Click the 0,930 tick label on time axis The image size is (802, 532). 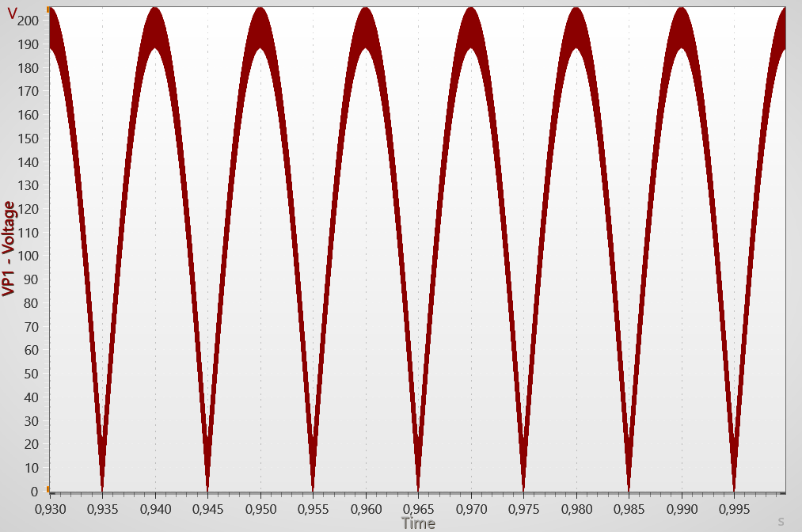coord(49,507)
